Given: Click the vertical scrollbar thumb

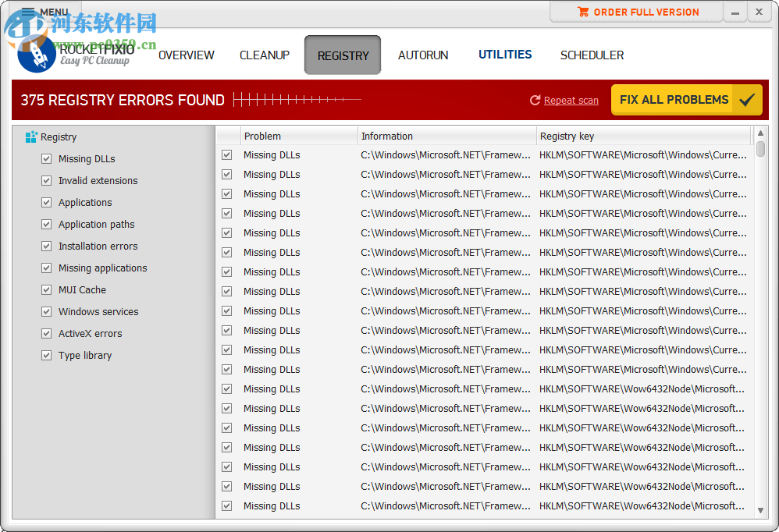Looking at the screenshot, I should [x=760, y=149].
